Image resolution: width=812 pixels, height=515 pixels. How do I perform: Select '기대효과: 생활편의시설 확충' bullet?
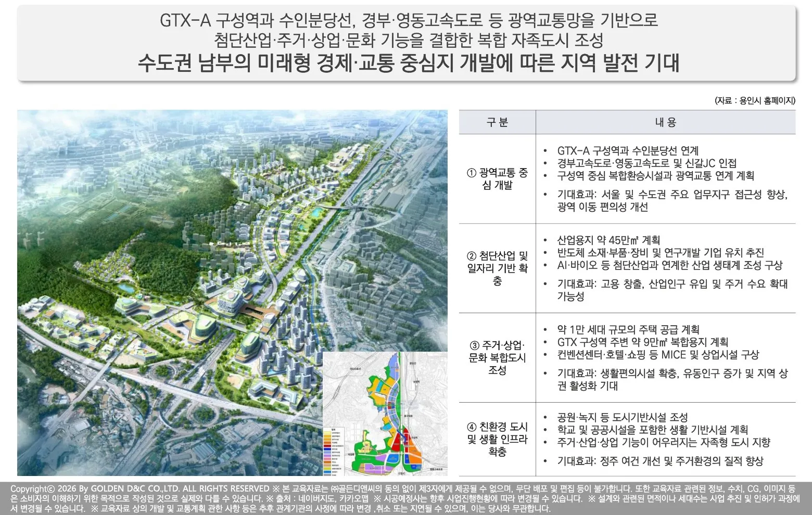pos(673,379)
